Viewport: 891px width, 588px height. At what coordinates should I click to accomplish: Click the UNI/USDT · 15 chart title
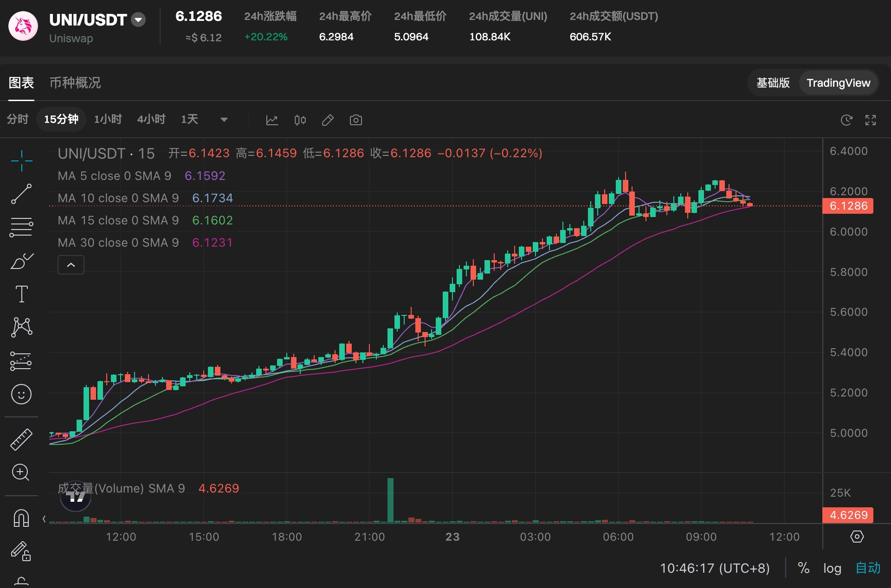[x=106, y=153]
